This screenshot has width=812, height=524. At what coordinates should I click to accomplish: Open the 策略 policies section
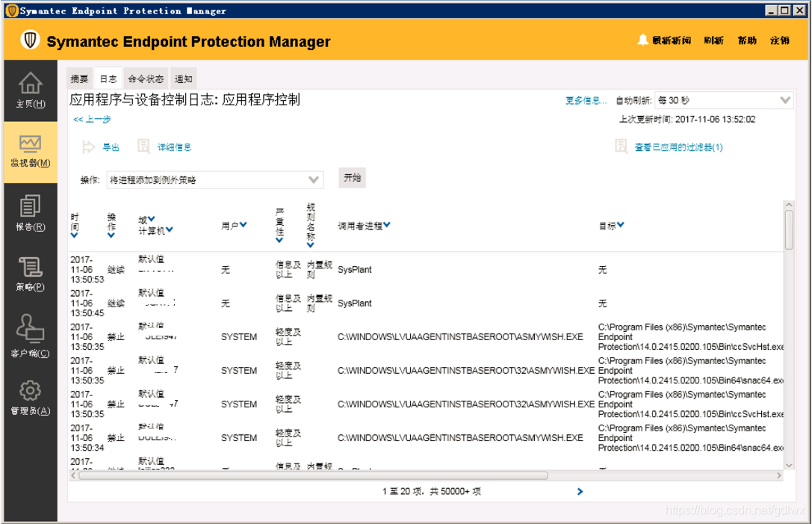[x=30, y=267]
